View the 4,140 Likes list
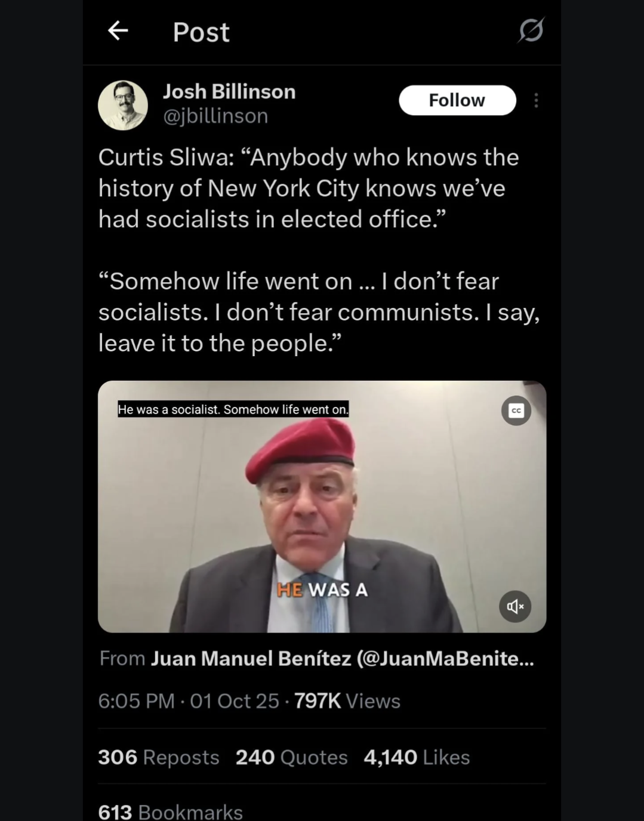Viewport: 644px width, 821px height. pos(417,757)
